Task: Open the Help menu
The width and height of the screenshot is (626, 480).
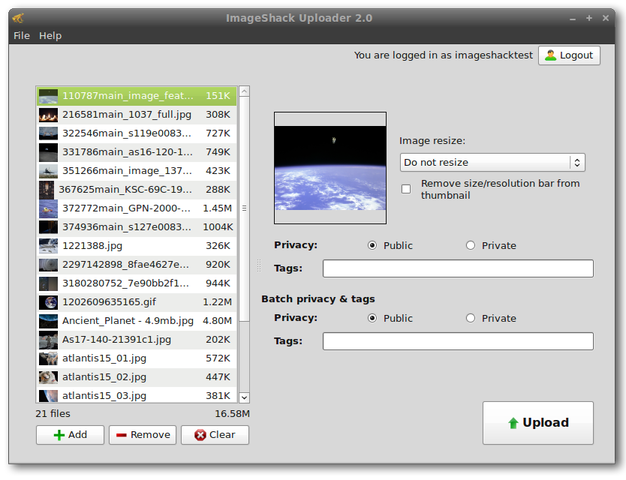Action: pyautogui.click(x=50, y=36)
